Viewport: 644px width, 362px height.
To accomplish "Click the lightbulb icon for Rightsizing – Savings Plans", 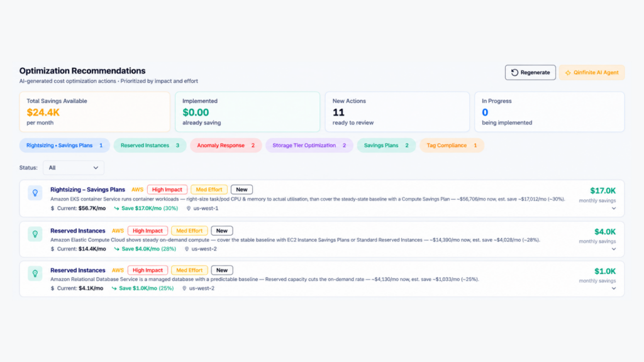I will pyautogui.click(x=35, y=193).
